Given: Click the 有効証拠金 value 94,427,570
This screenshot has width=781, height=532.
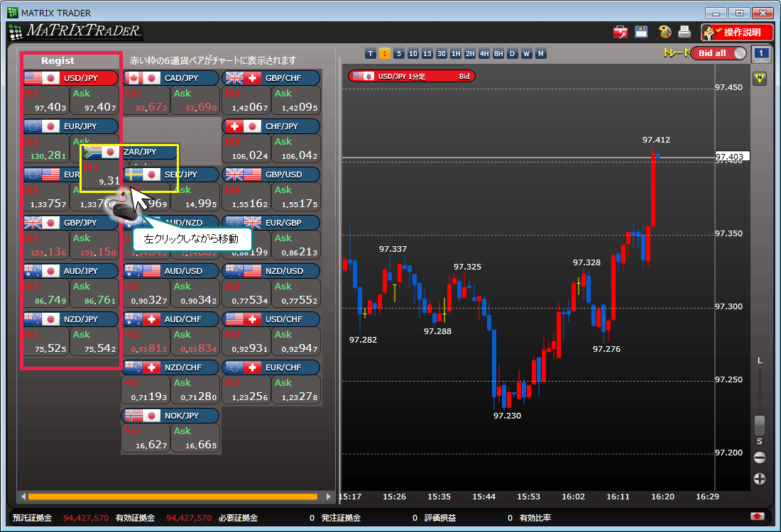Looking at the screenshot, I should click(x=189, y=518).
